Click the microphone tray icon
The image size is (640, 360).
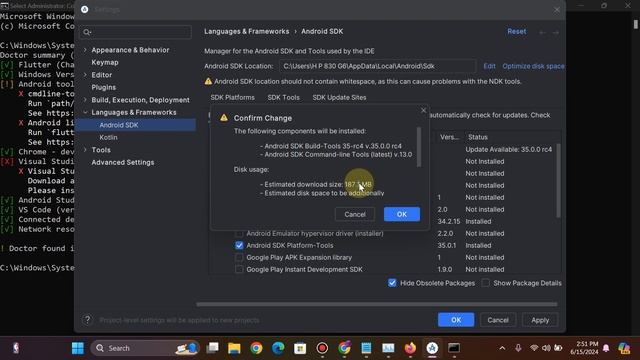click(518, 348)
